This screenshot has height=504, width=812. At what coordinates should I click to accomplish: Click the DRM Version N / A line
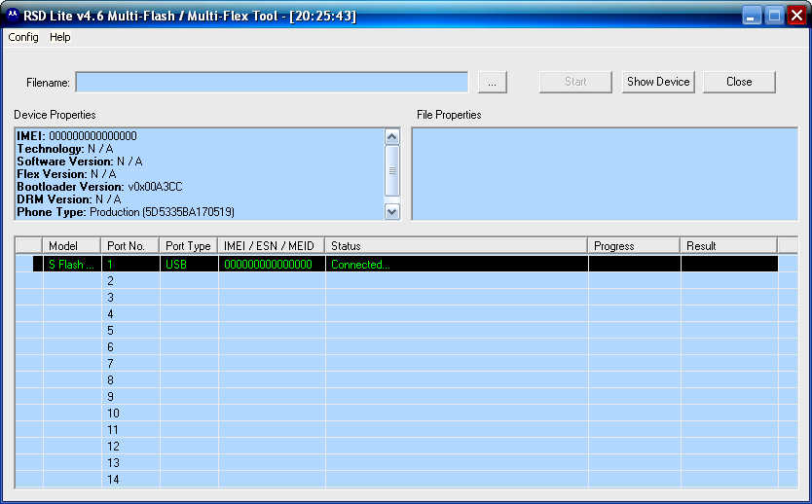pos(69,199)
